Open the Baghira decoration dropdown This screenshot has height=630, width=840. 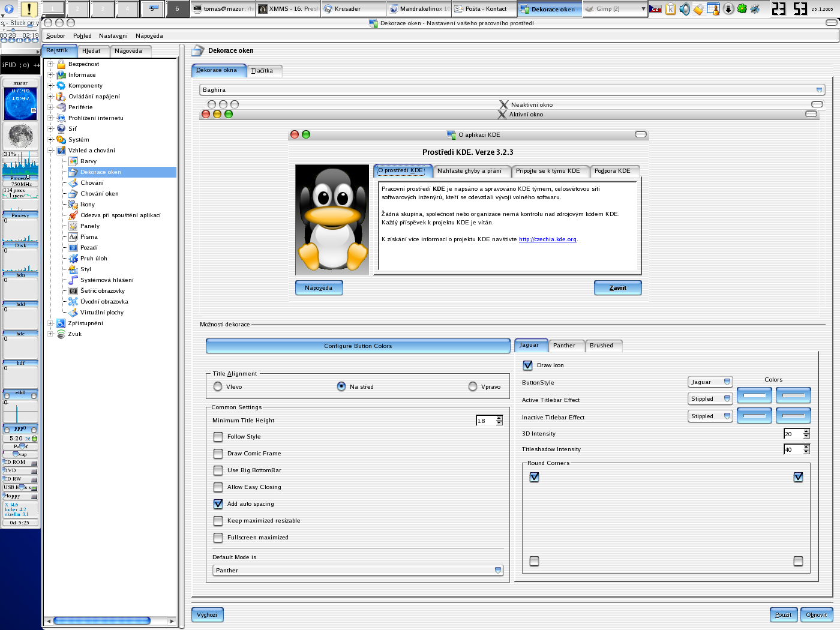tap(512, 90)
